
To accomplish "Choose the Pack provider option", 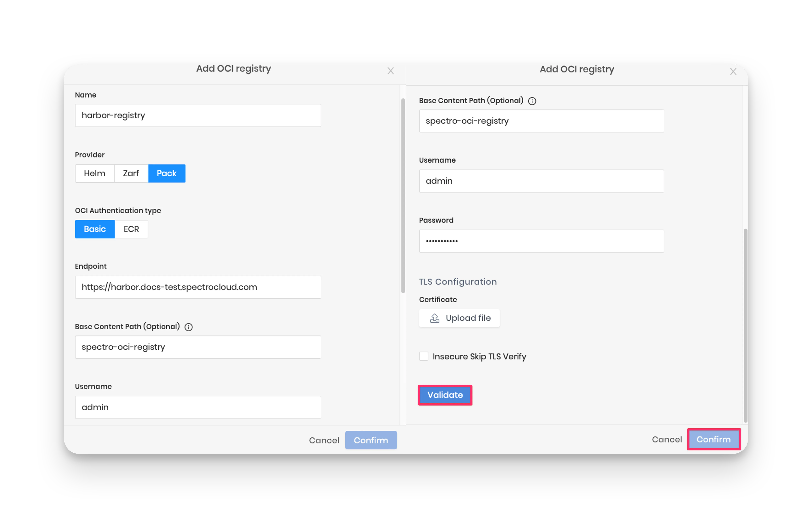I will (x=167, y=173).
